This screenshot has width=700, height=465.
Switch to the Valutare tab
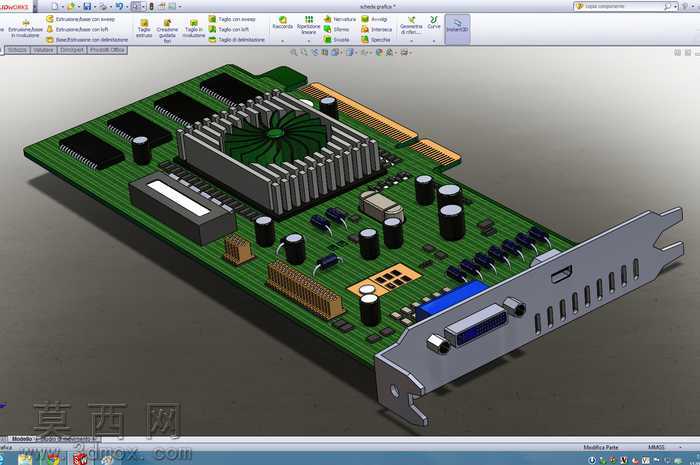coord(43,50)
